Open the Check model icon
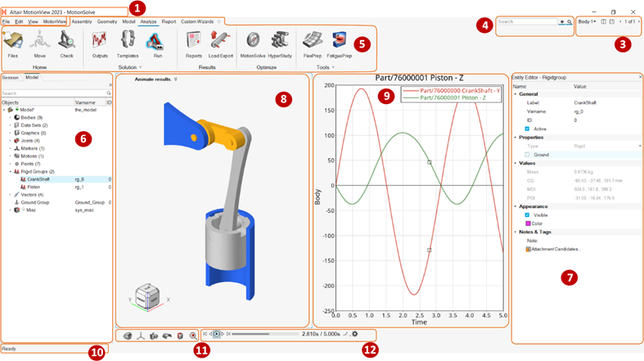This screenshot has width=644, height=361. [66, 40]
